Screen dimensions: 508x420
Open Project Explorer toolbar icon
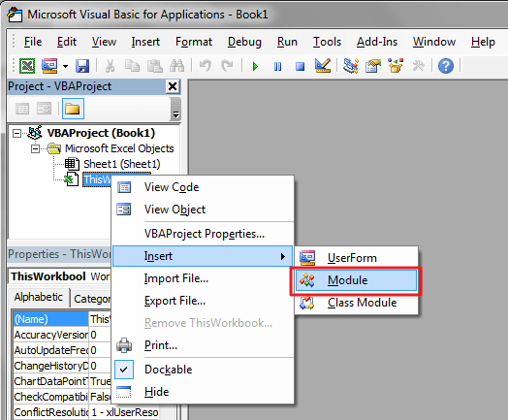coord(351,66)
